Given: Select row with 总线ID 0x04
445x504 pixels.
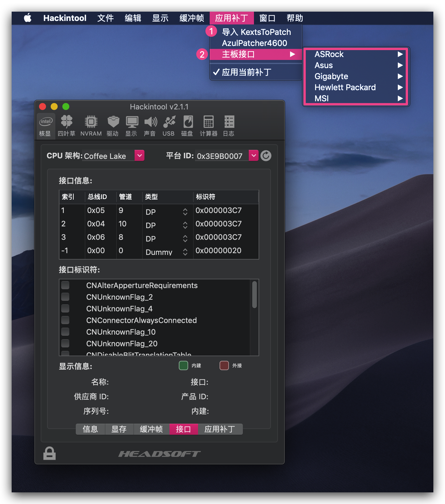Looking at the screenshot, I should [x=159, y=224].
